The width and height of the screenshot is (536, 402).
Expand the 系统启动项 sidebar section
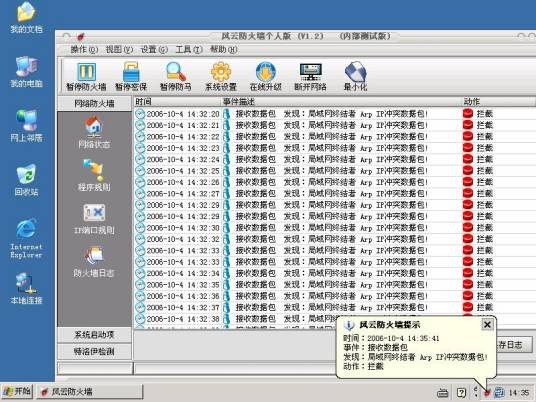pyautogui.click(x=94, y=335)
